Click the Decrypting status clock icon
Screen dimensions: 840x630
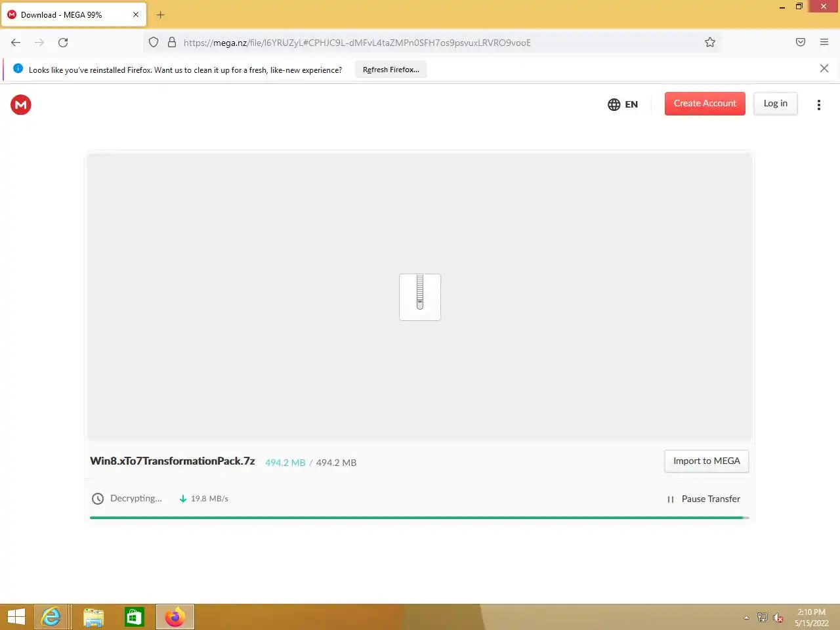pyautogui.click(x=98, y=499)
